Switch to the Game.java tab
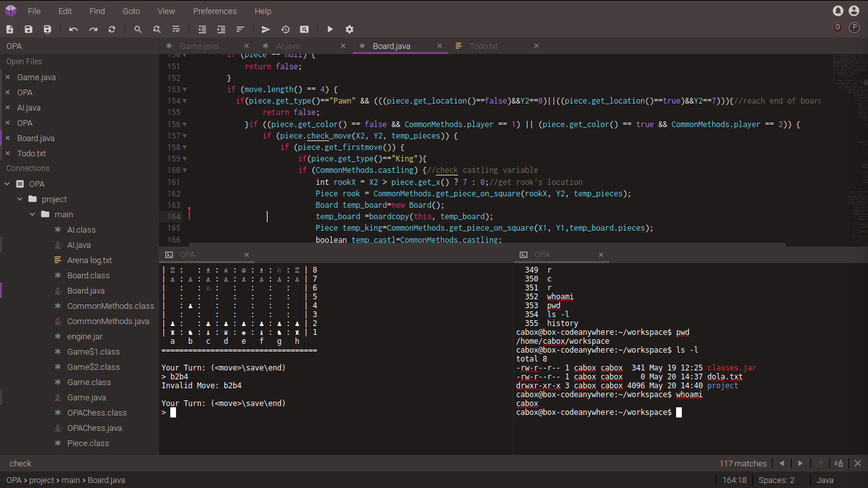Image resolution: width=868 pixels, height=488 pixels. coord(199,46)
